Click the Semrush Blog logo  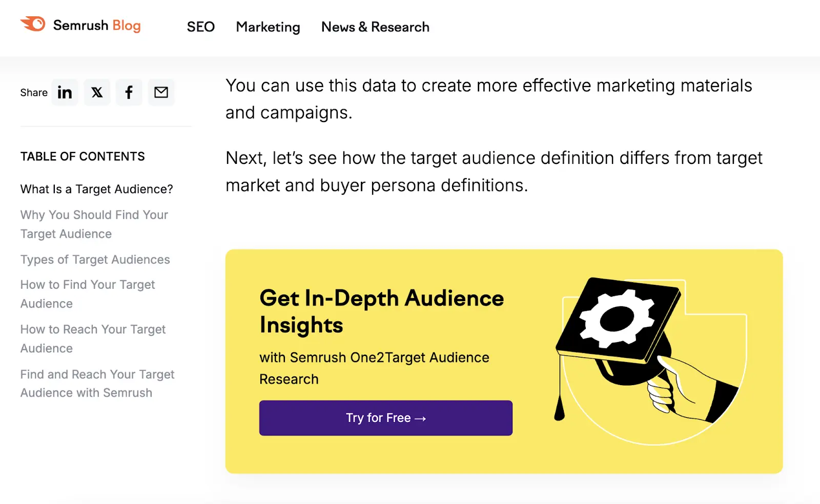pos(81,26)
